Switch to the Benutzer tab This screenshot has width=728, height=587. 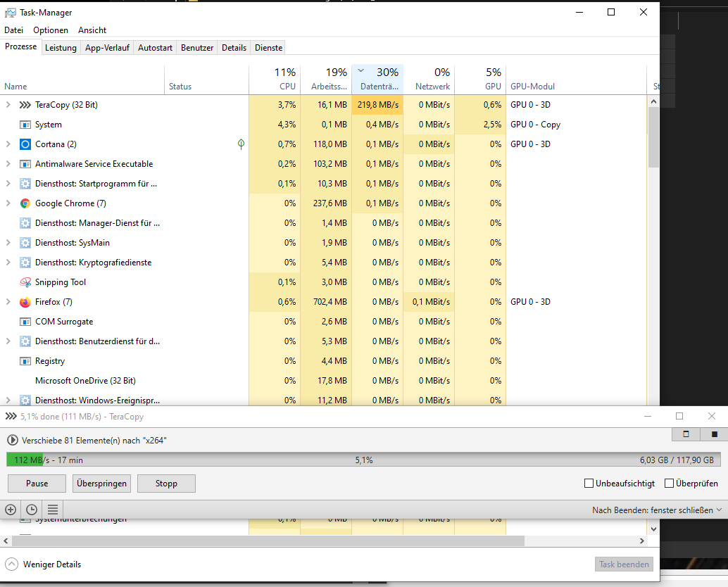[x=197, y=48]
